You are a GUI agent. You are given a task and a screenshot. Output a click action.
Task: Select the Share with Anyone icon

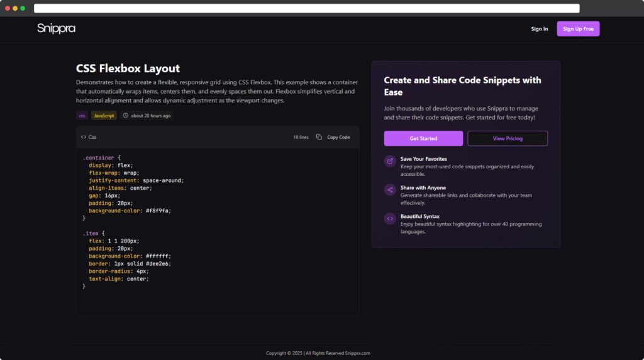coord(390,190)
